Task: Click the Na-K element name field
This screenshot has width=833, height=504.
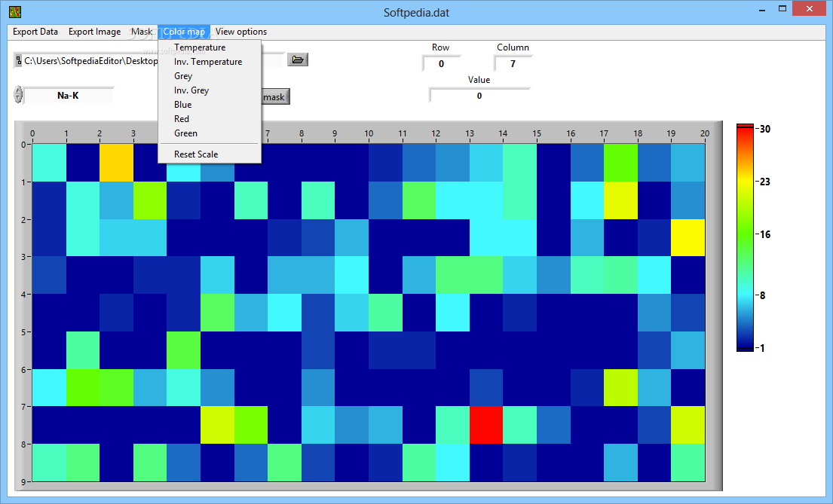Action: tap(68, 96)
